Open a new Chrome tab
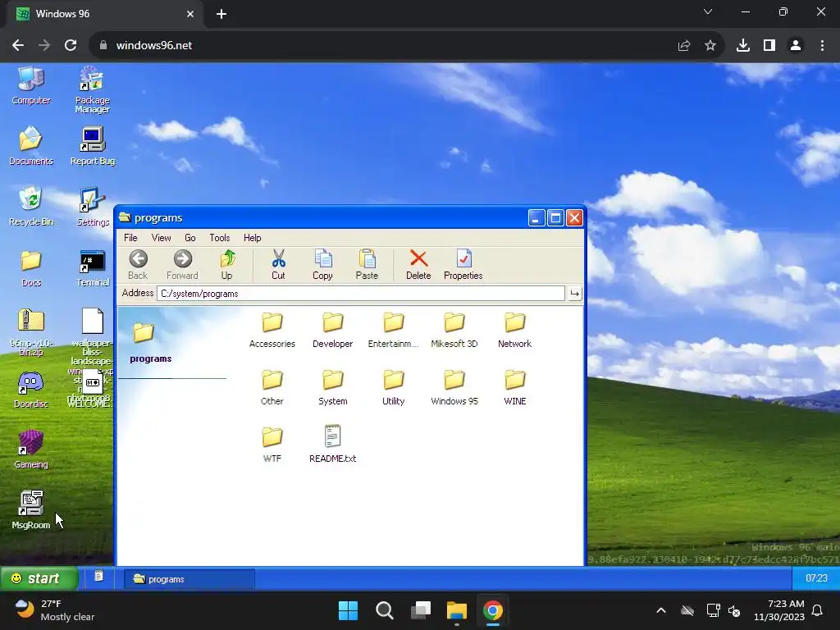 221,14
